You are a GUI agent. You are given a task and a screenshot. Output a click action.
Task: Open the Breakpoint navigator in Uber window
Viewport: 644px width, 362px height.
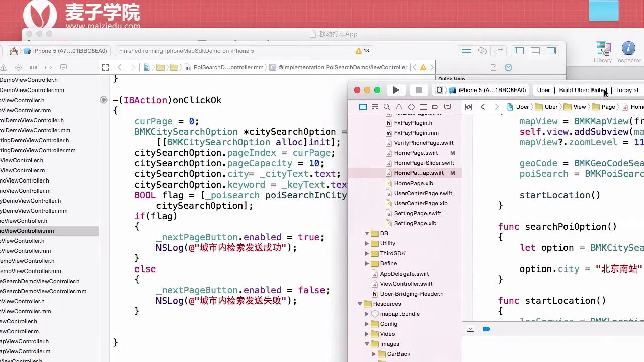[x=435, y=107]
